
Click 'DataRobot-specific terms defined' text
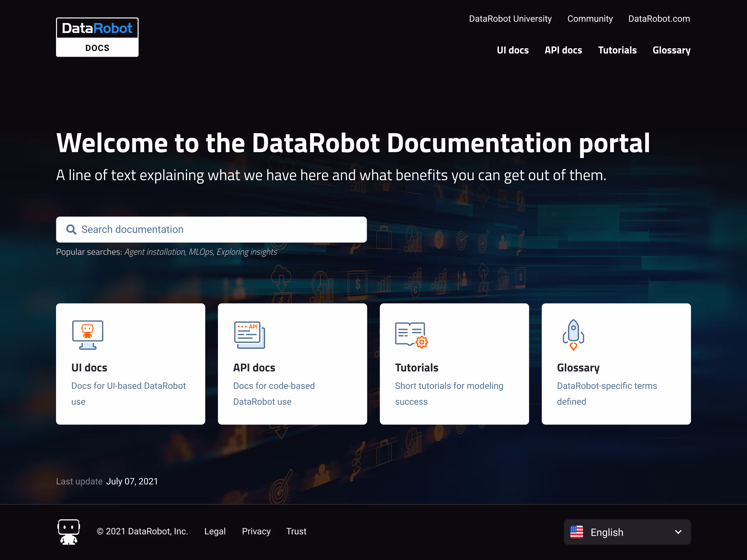coord(607,394)
